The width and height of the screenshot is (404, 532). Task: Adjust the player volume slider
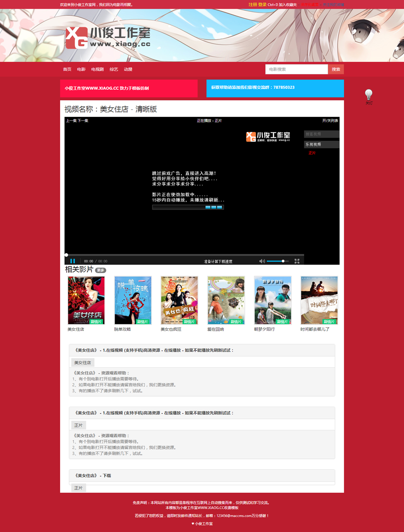pyautogui.click(x=278, y=261)
